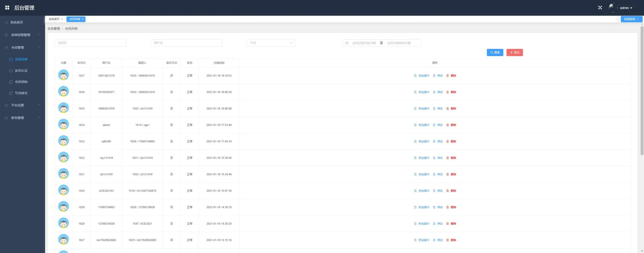
Task: Click the page vertical scrollbar
Action: point(642,91)
